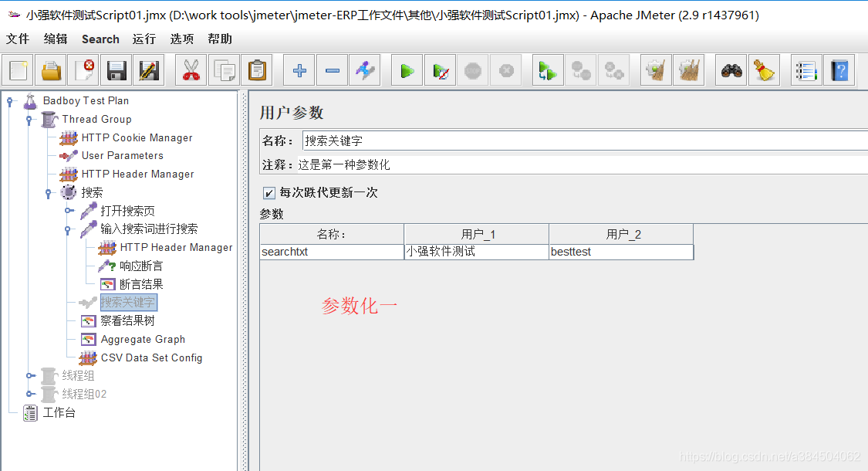Click the 用户_2 column header

coord(621,235)
